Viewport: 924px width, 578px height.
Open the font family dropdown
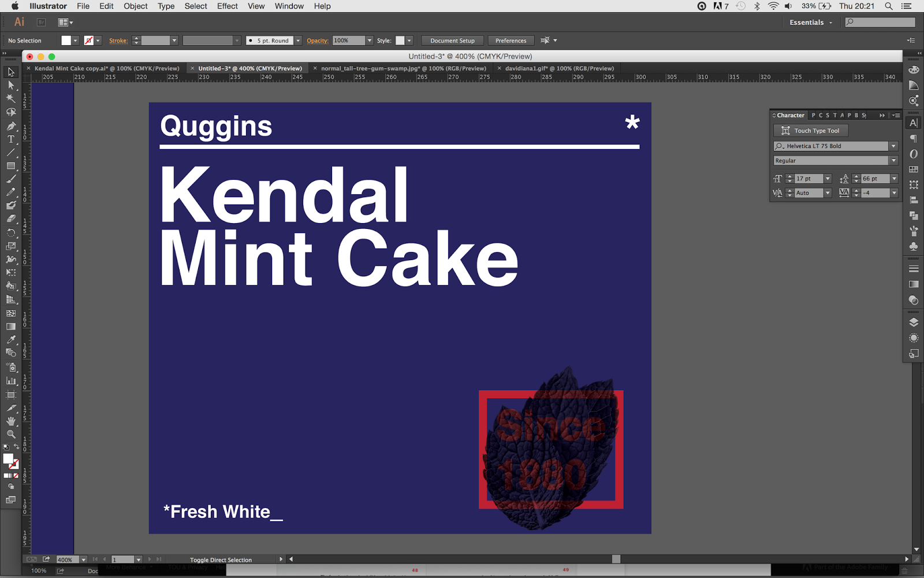click(x=893, y=146)
